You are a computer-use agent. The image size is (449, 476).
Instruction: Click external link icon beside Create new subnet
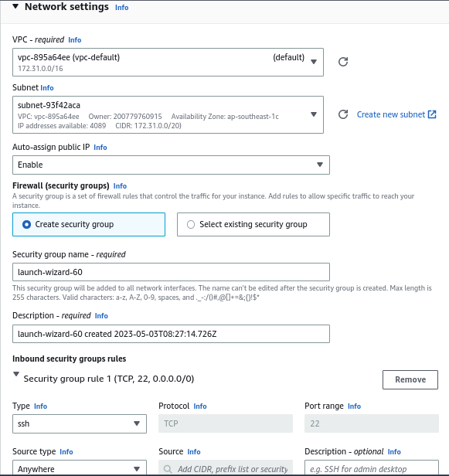[432, 114]
